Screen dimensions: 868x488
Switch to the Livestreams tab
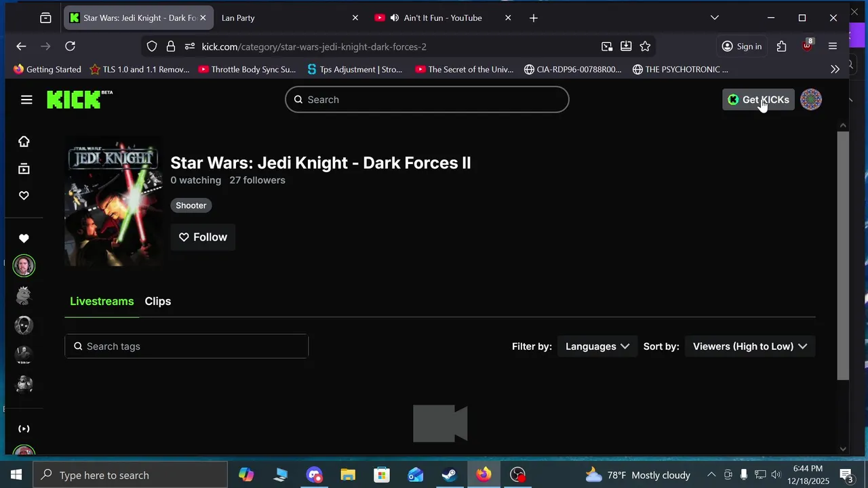click(x=102, y=302)
